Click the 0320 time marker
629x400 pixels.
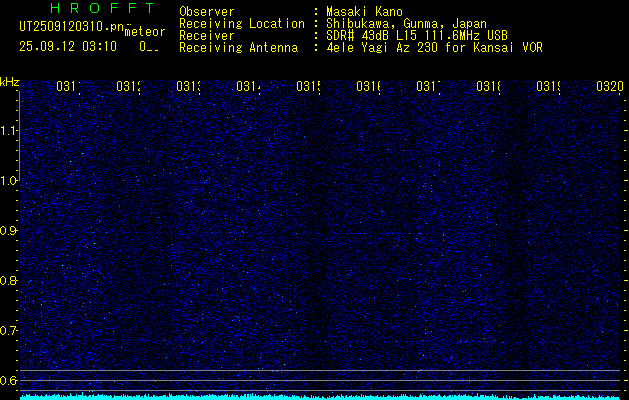(610, 86)
